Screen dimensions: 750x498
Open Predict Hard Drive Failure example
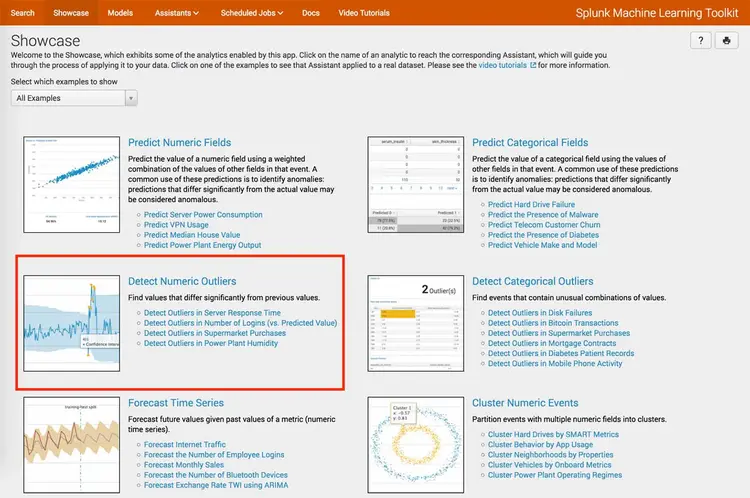click(x=531, y=204)
